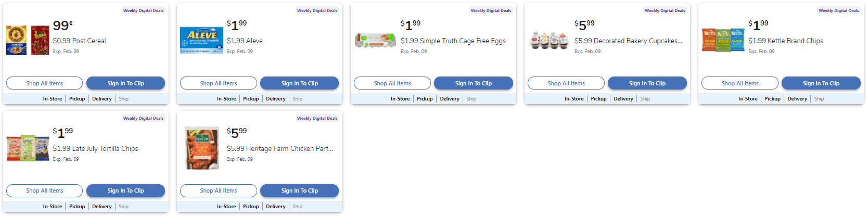Shop All Items for Late July Chips
This screenshot has height=216, width=868.
click(45, 190)
